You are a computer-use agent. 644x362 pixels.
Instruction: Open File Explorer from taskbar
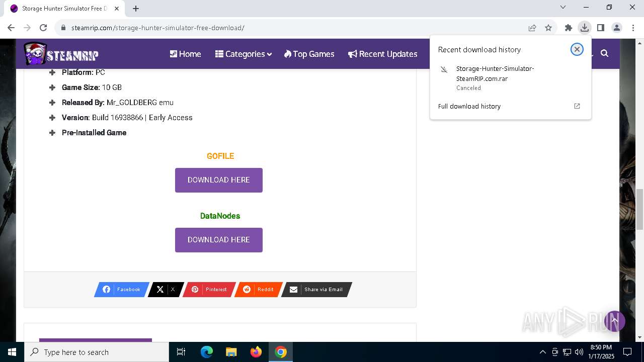[231, 352]
